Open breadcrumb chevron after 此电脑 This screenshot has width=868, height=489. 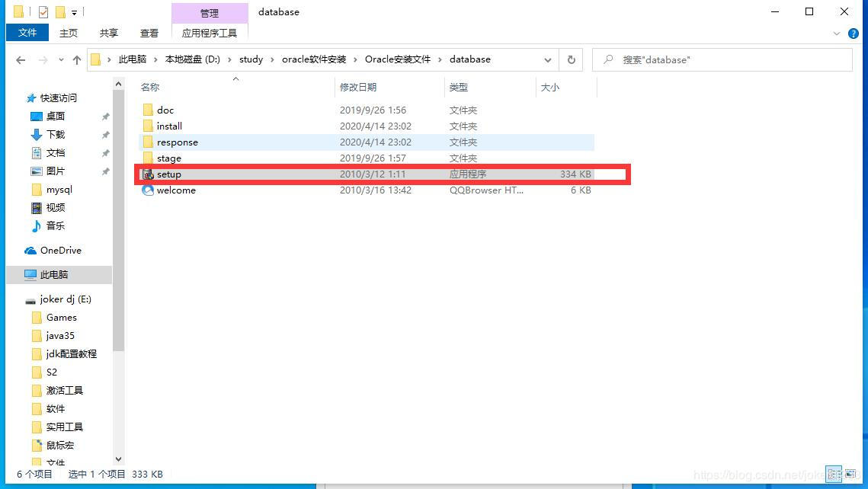click(x=155, y=59)
